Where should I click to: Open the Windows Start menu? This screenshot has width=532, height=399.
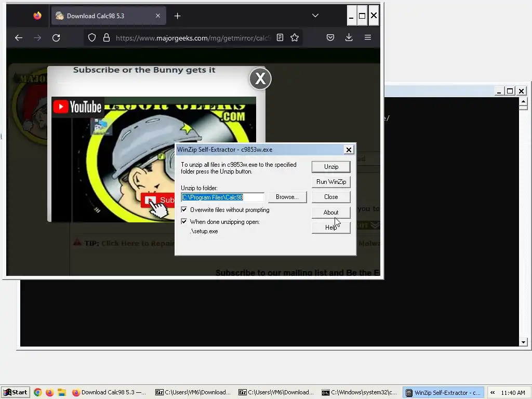click(15, 393)
